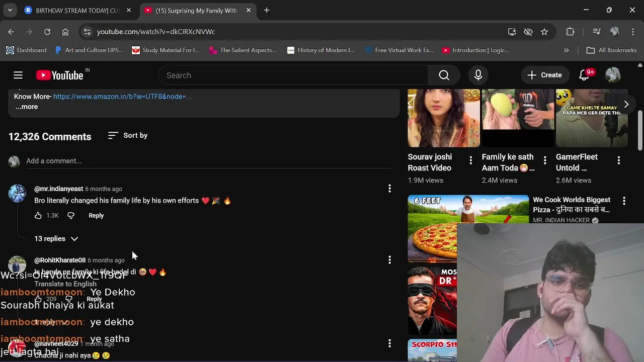Open @RohitKharate08 channel name link
The width and height of the screenshot is (644, 362).
coord(60,260)
